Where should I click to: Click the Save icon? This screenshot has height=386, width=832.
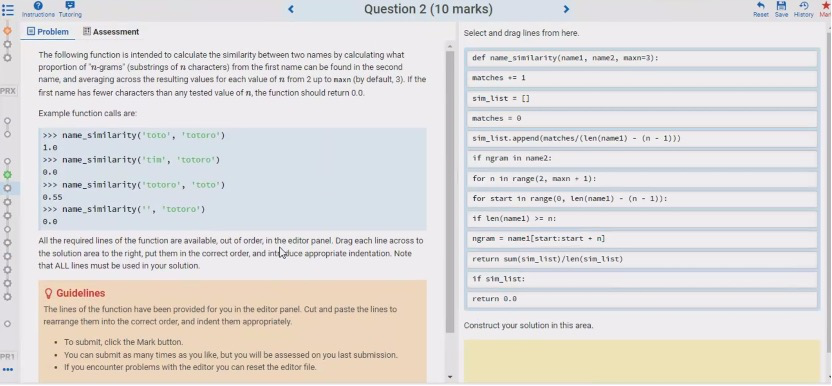tap(781, 6)
